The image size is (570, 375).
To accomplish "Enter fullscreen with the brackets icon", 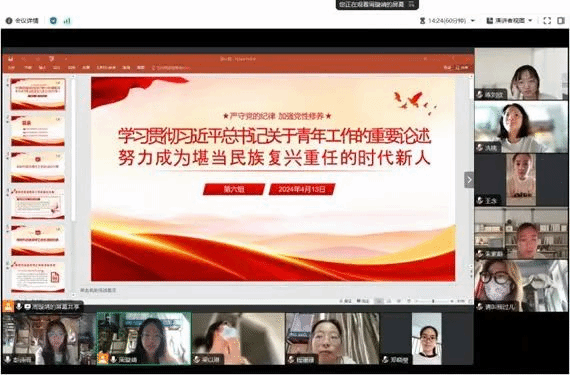I will pos(547,21).
